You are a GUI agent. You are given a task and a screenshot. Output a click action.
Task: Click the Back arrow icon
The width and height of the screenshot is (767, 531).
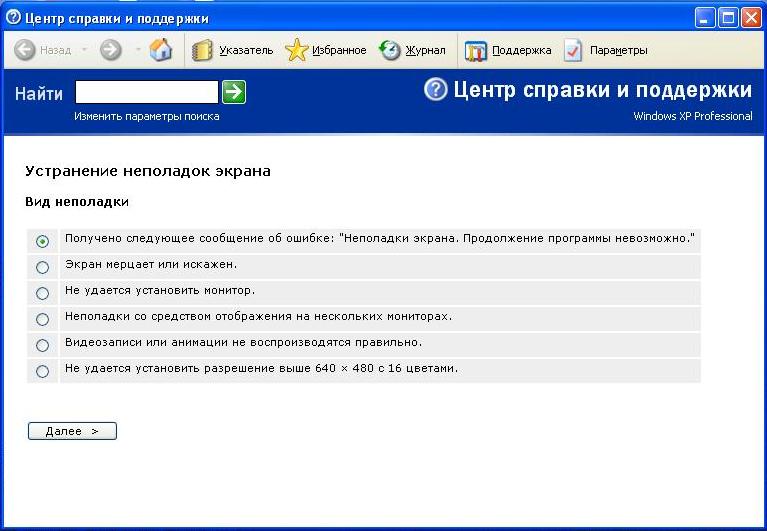pos(25,50)
